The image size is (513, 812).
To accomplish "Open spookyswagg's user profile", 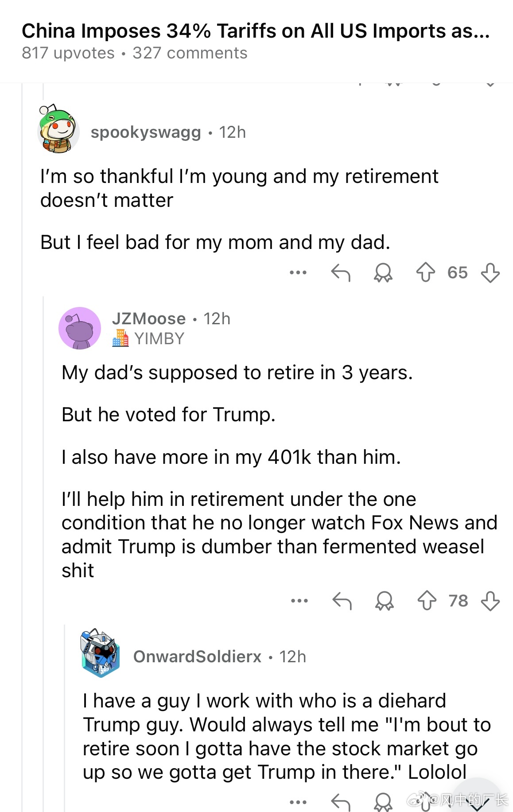I will click(146, 132).
